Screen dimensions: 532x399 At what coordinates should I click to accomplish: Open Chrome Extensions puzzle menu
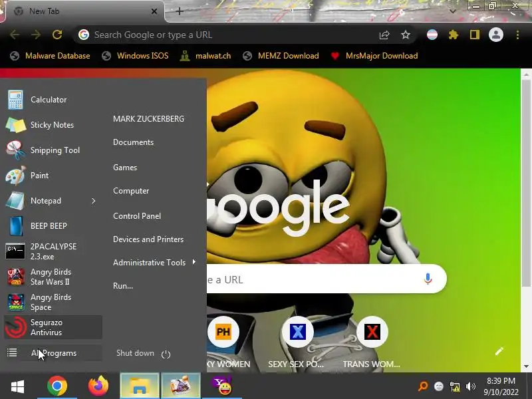454,35
